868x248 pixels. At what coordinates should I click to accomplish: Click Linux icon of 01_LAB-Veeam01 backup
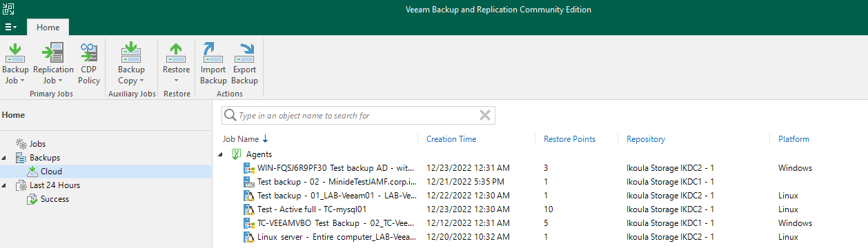249,196
